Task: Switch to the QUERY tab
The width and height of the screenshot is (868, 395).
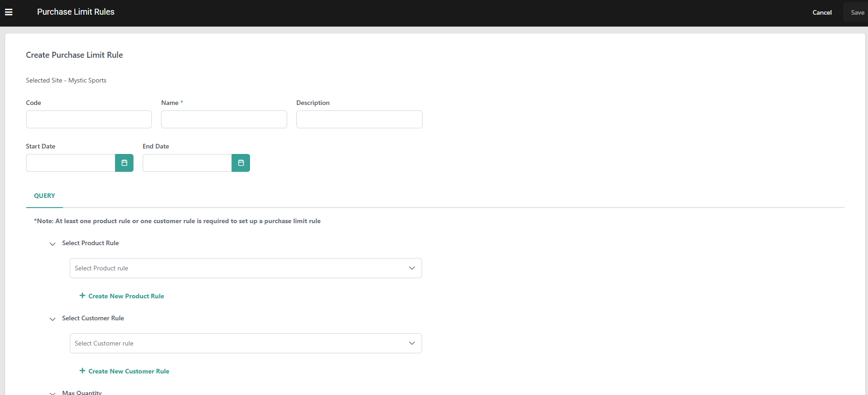Action: 45,196
